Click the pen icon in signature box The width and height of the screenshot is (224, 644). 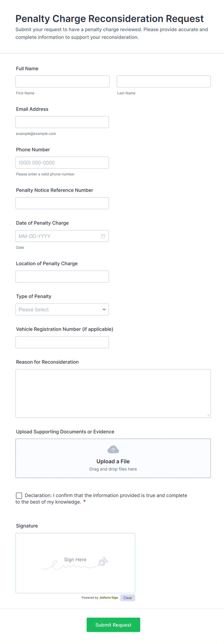click(x=103, y=561)
